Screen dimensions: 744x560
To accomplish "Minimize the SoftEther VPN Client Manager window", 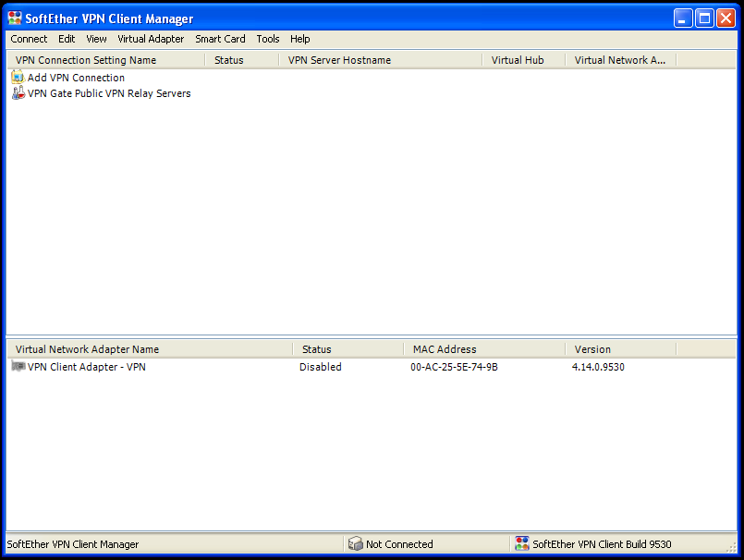I will (x=683, y=18).
